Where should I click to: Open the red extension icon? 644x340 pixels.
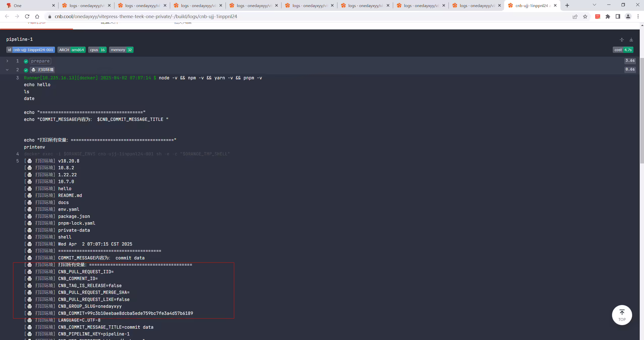click(x=598, y=16)
